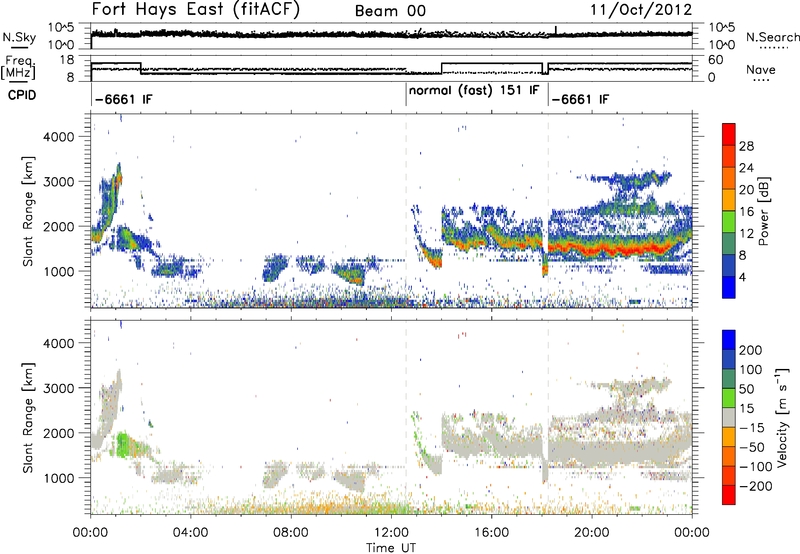Select the '60' Nave axis tick

[x=716, y=60]
